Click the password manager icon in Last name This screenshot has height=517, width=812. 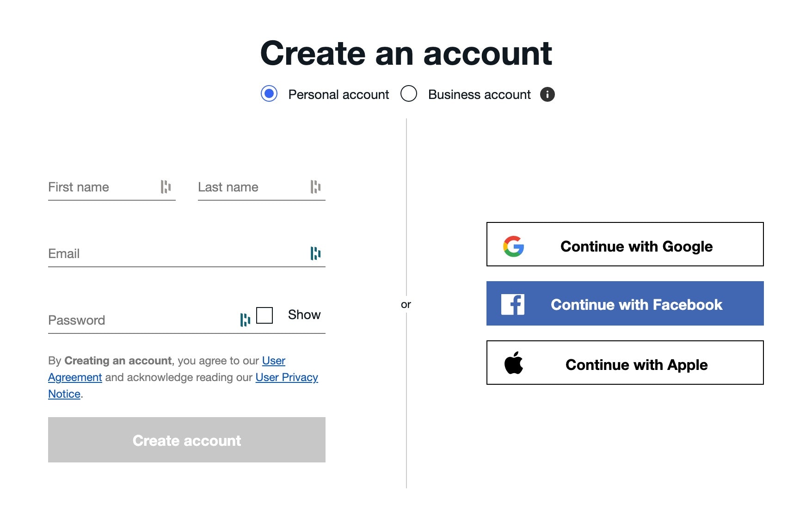(x=315, y=187)
